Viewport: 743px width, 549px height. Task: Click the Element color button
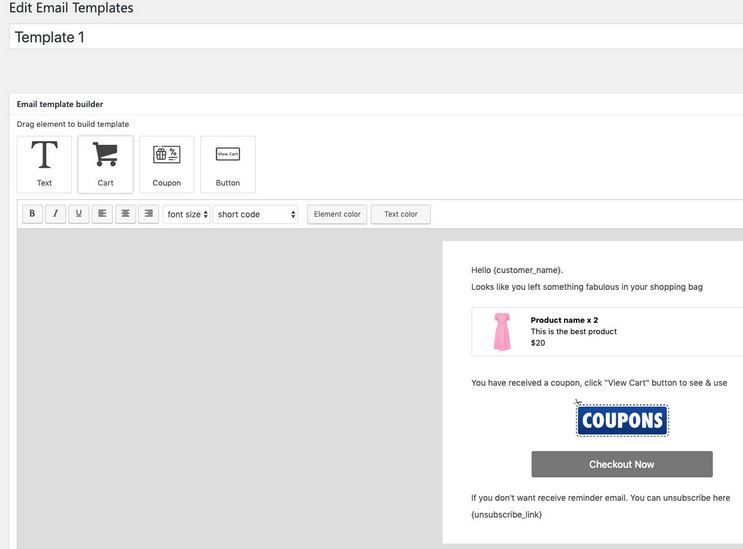337,214
